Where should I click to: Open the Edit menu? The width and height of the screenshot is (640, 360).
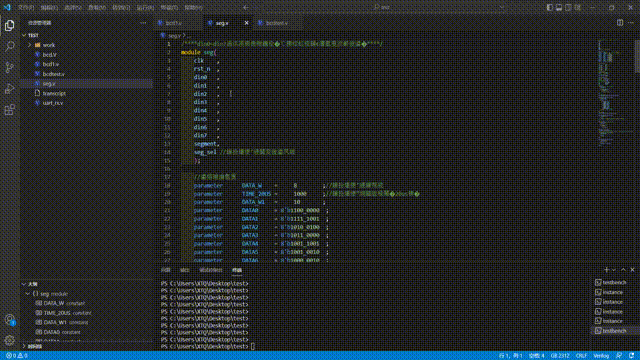coord(49,7)
